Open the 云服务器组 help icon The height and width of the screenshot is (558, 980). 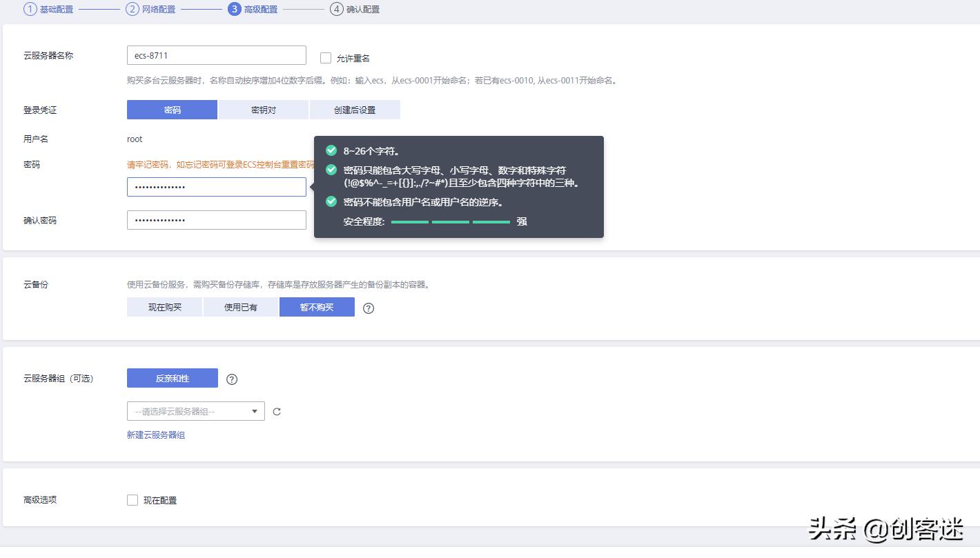point(232,378)
